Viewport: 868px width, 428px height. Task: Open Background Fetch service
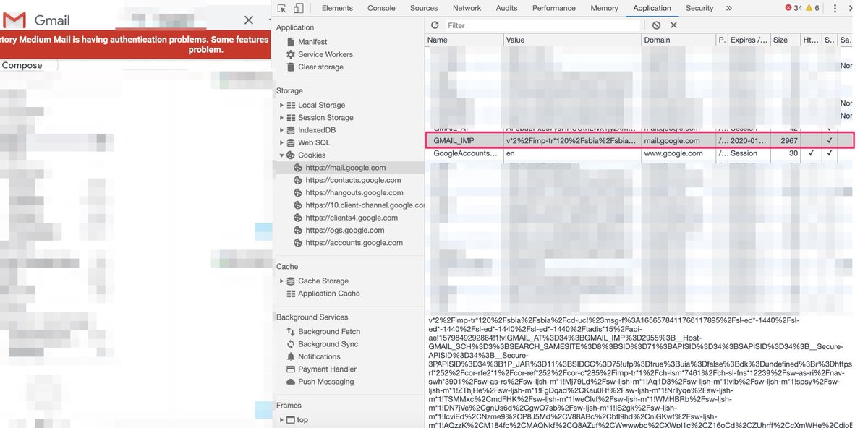pyautogui.click(x=328, y=331)
